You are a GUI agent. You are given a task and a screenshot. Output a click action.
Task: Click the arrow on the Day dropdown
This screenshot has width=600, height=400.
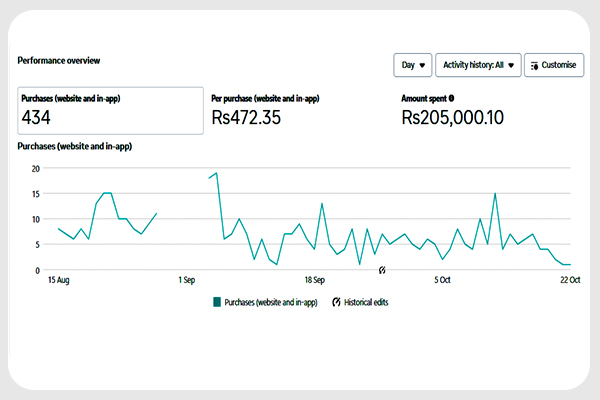423,65
